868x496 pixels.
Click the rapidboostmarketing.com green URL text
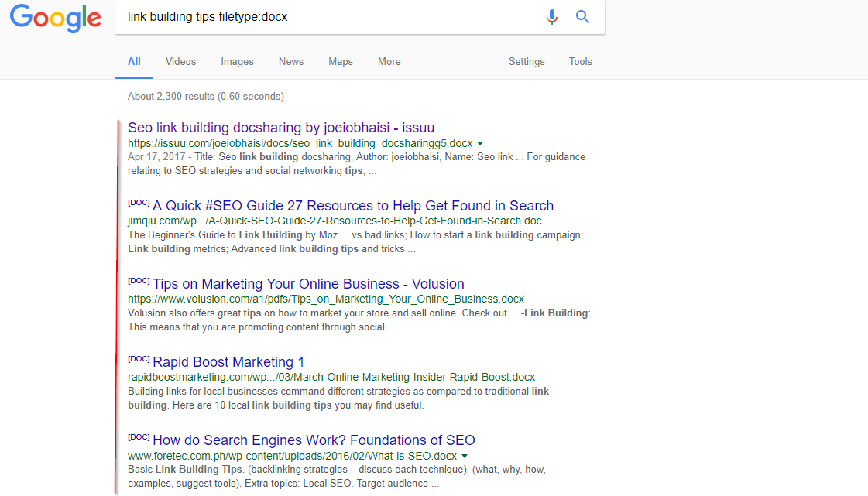331,377
